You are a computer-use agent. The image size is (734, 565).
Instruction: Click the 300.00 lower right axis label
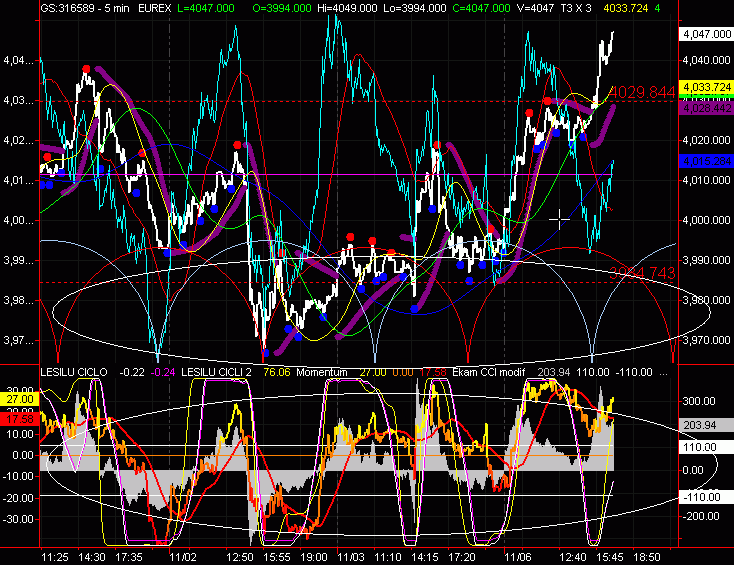coord(699,401)
